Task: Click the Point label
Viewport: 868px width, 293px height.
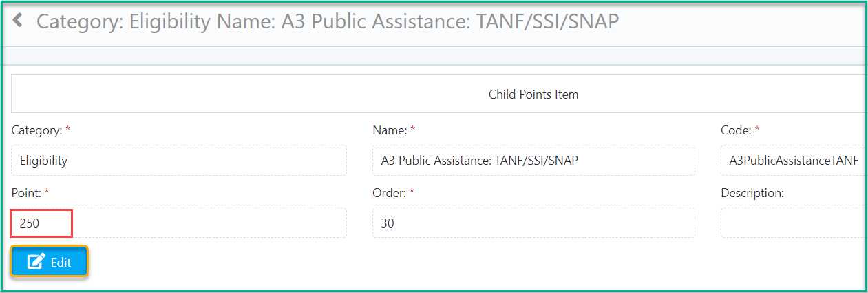Action: 26,193
